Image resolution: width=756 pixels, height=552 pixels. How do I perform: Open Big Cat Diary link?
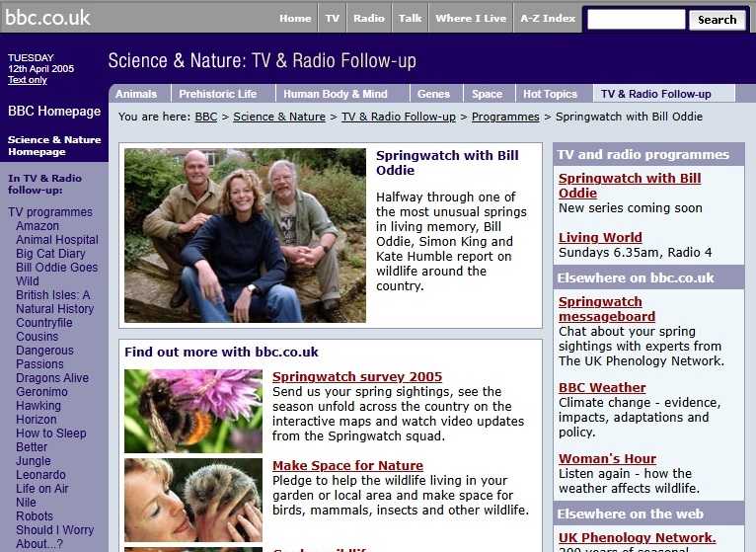click(x=50, y=254)
